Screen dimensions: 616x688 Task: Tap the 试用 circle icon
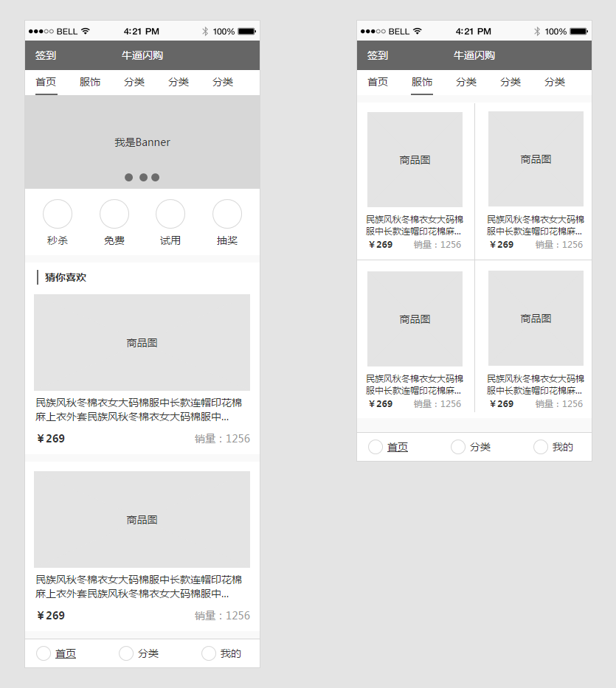click(170, 214)
